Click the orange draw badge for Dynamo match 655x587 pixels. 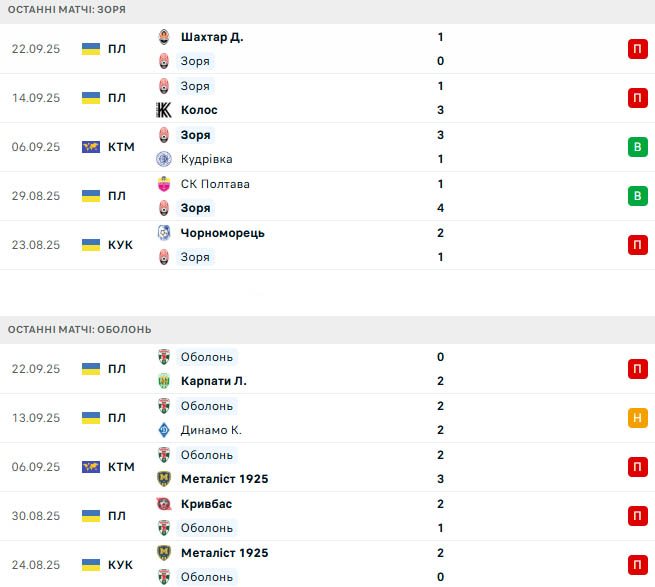[x=637, y=418]
